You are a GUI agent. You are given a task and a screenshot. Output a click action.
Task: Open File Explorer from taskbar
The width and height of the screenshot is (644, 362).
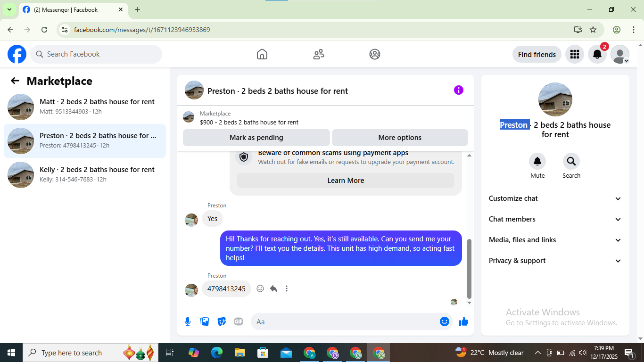tap(240, 353)
